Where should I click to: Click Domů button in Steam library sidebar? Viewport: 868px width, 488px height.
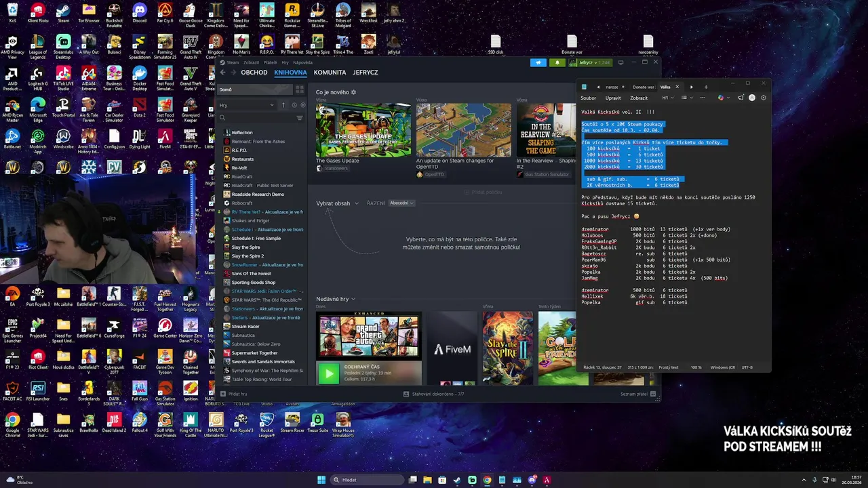pyautogui.click(x=254, y=89)
